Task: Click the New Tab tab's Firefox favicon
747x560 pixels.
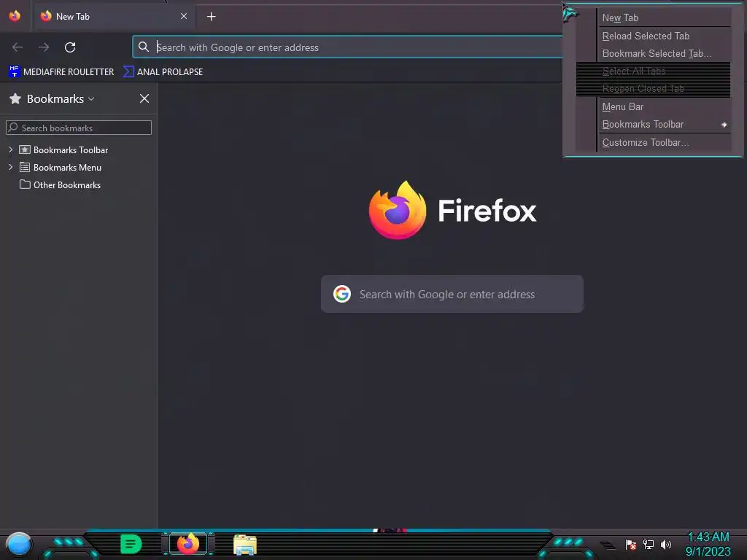Action: point(46,16)
